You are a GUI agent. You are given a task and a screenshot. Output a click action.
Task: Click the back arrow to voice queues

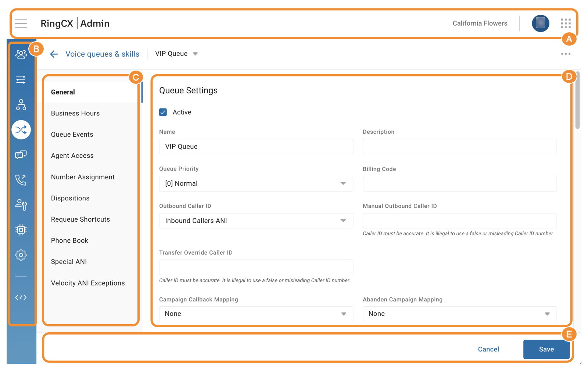point(54,54)
